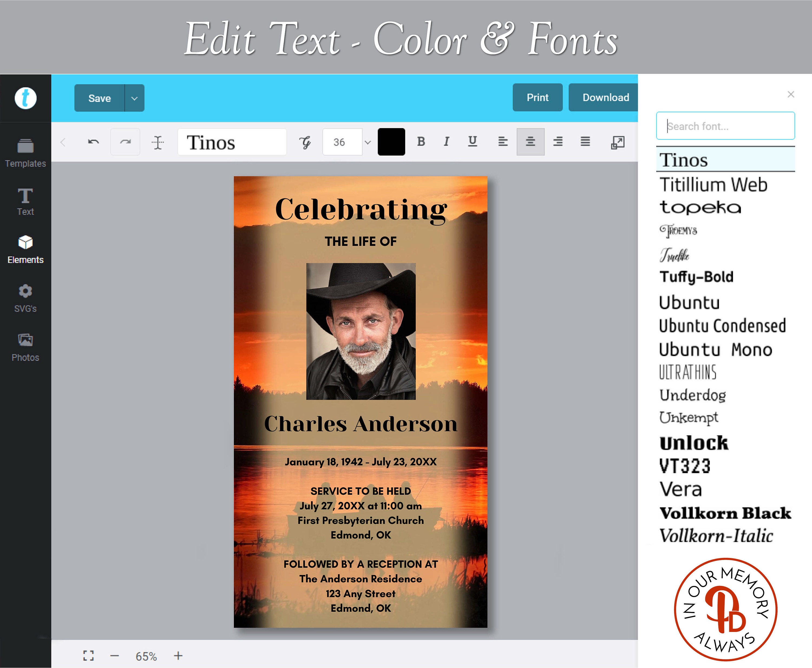Open the Templates panel in sidebar
The height and width of the screenshot is (668, 812).
pyautogui.click(x=25, y=153)
